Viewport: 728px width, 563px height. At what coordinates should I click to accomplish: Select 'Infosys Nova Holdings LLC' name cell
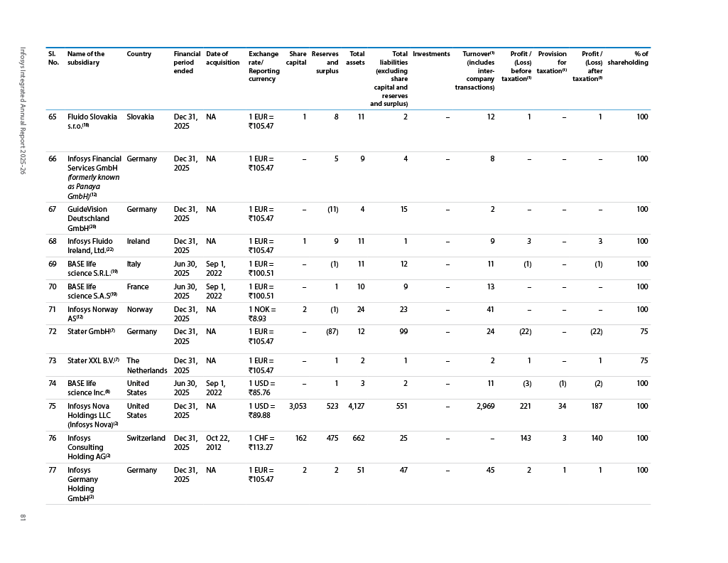(92, 415)
